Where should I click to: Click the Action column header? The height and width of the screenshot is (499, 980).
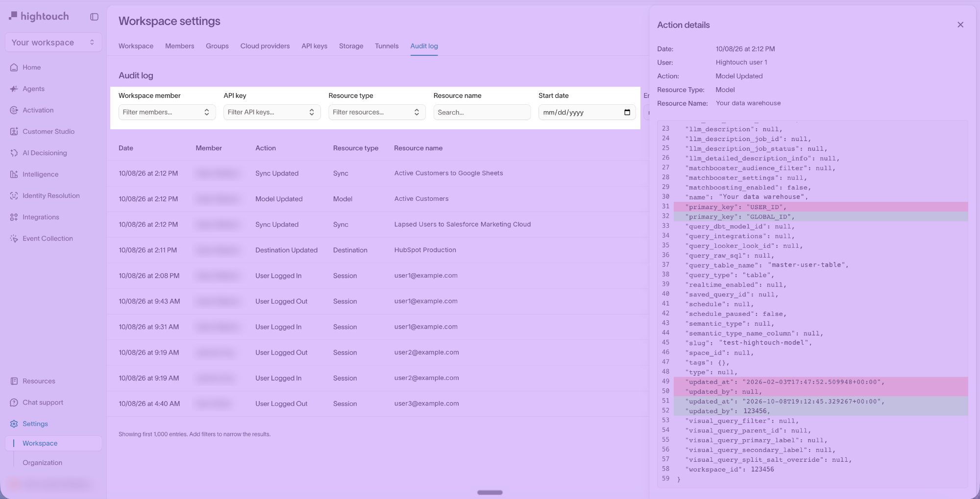[266, 148]
